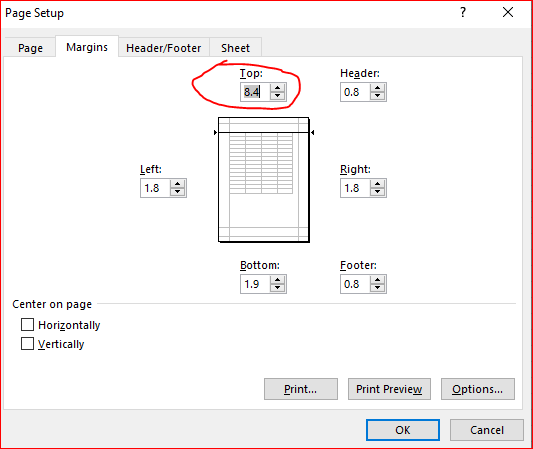This screenshot has height=449, width=533.
Task: Increase the Footer margin value
Action: coord(378,280)
